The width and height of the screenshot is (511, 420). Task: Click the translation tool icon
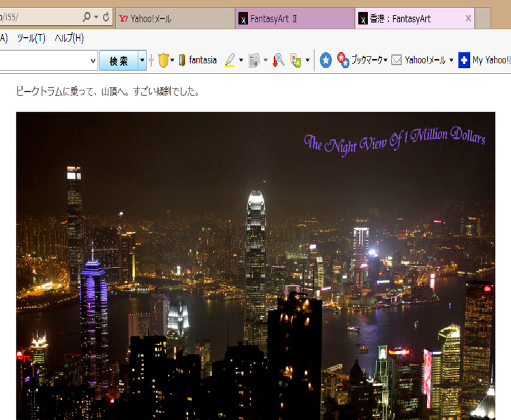[x=296, y=61]
